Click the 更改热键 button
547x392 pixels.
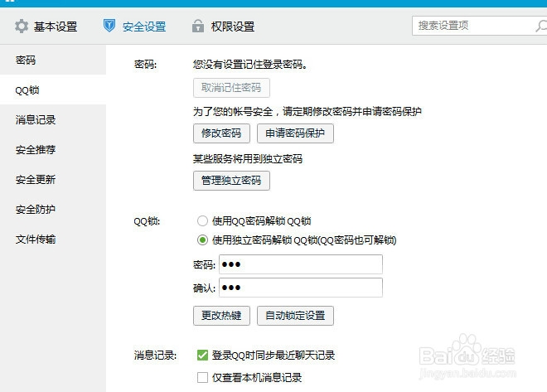(221, 316)
